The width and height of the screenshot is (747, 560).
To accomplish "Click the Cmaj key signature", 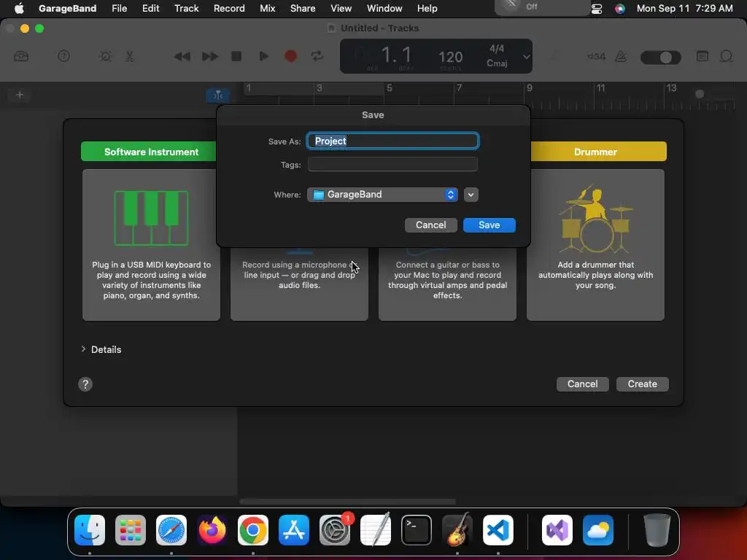I will tap(497, 63).
